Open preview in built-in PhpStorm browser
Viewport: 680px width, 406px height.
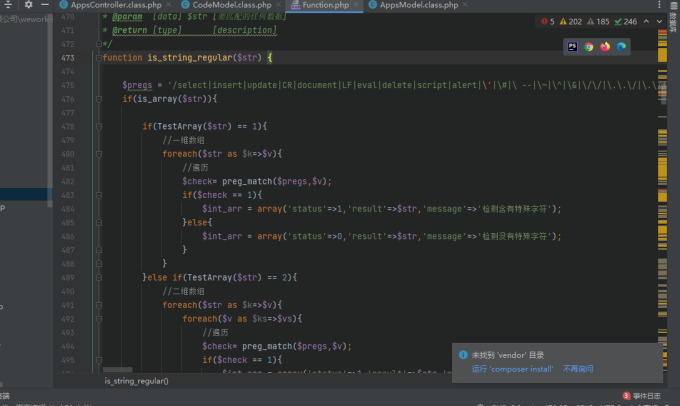572,47
